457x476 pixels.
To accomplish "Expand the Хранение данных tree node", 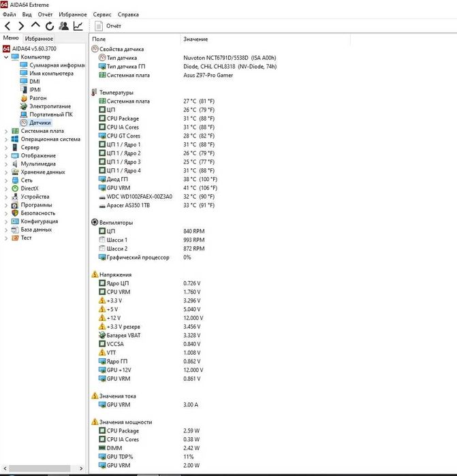I will (5, 172).
